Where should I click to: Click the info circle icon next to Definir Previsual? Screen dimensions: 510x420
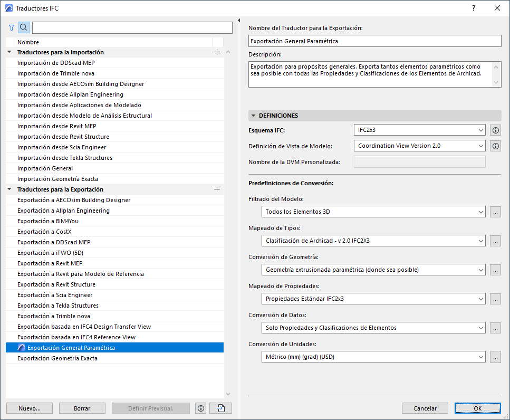click(x=200, y=408)
